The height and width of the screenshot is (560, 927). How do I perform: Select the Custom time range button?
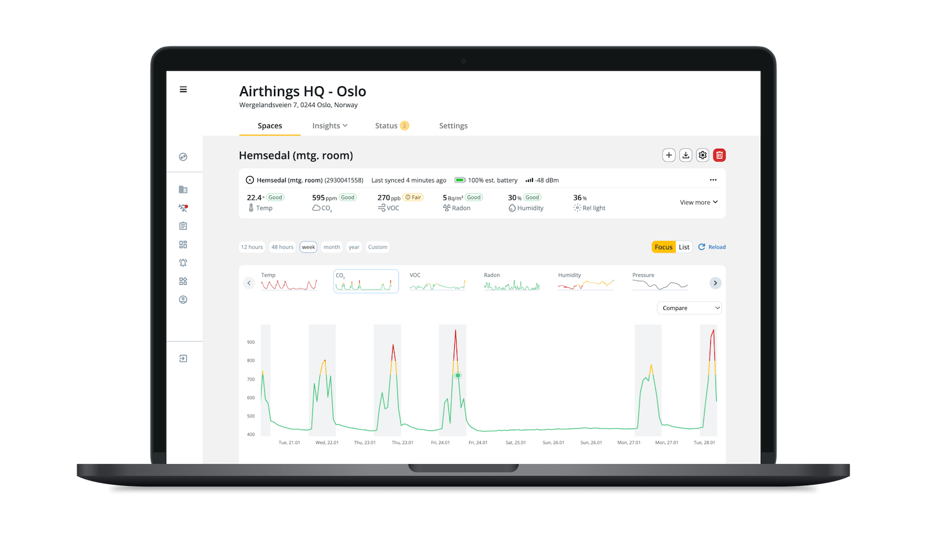pyautogui.click(x=377, y=247)
